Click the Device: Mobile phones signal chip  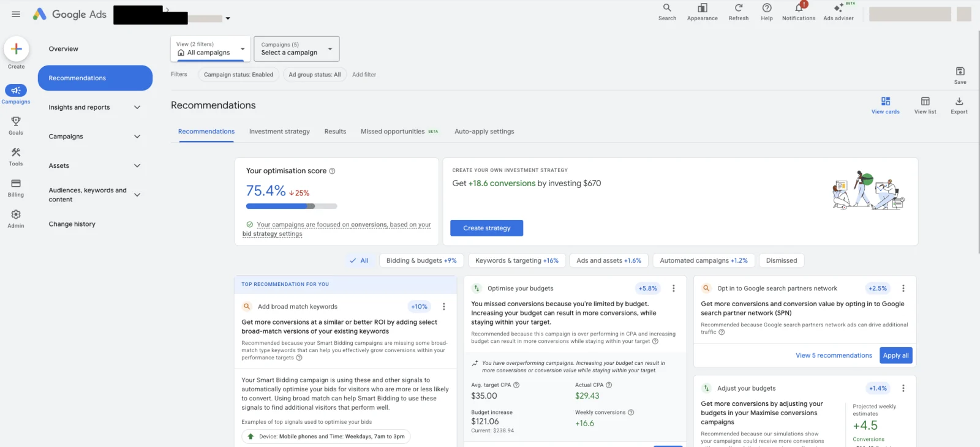pyautogui.click(x=326, y=437)
